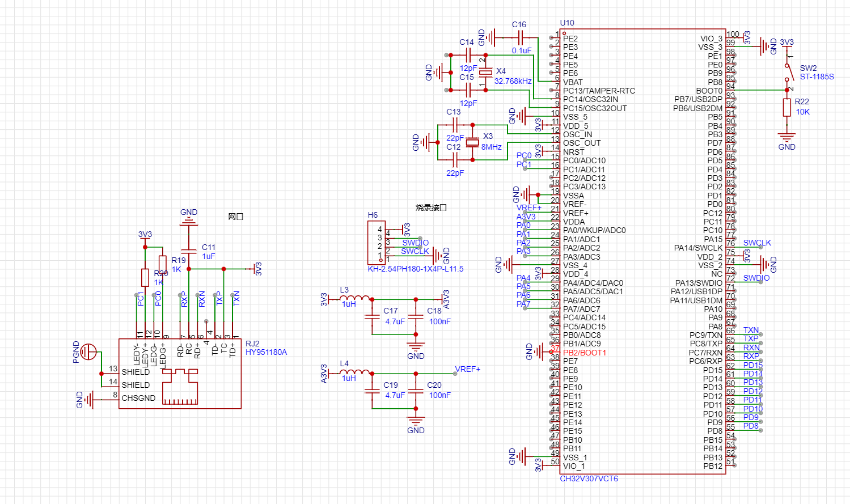Click the PA14/SWCLK pin name
This screenshot has width=850, height=504.
pos(699,248)
